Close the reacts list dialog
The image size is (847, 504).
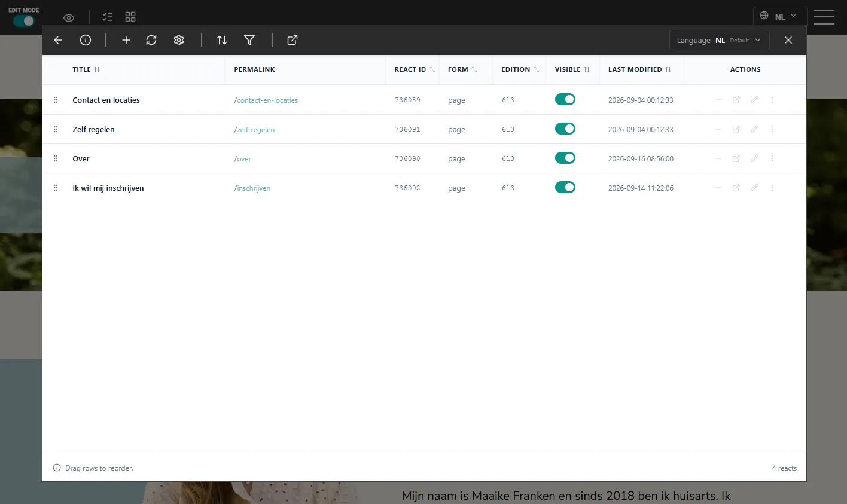click(x=788, y=40)
